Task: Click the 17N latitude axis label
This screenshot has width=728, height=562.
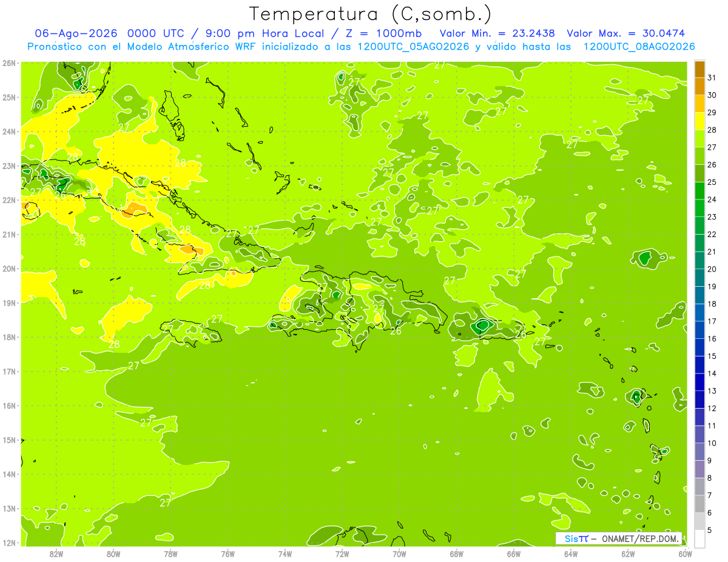Action: (8, 371)
